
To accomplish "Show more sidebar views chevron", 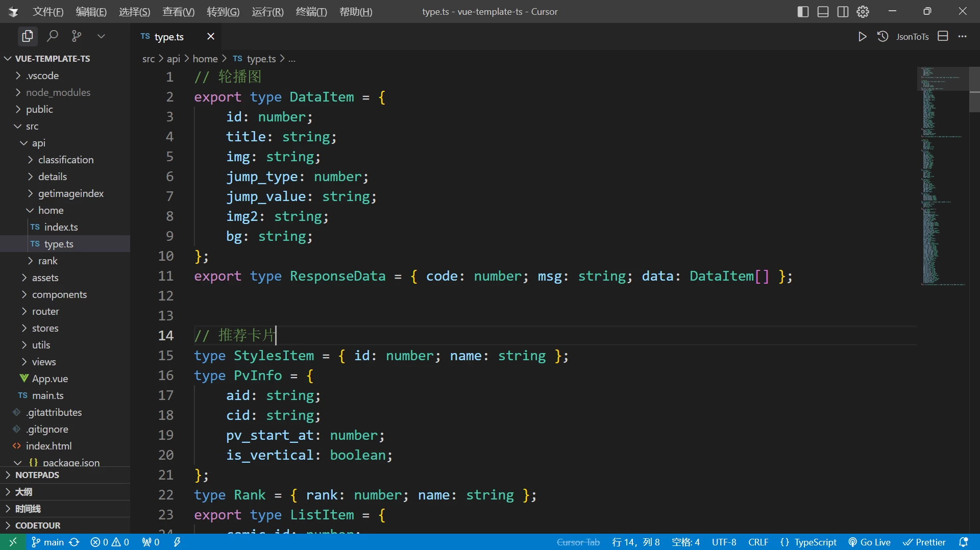I will 101,36.
